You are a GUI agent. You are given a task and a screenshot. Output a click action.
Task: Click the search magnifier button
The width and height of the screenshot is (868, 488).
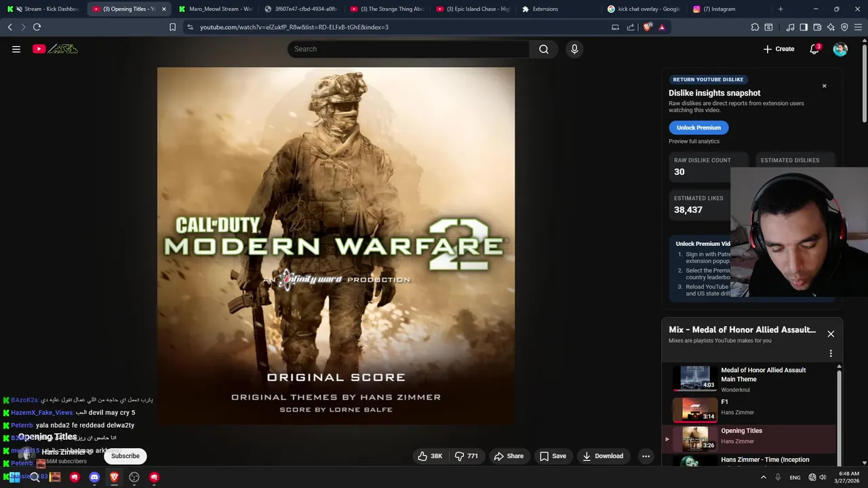click(x=544, y=49)
